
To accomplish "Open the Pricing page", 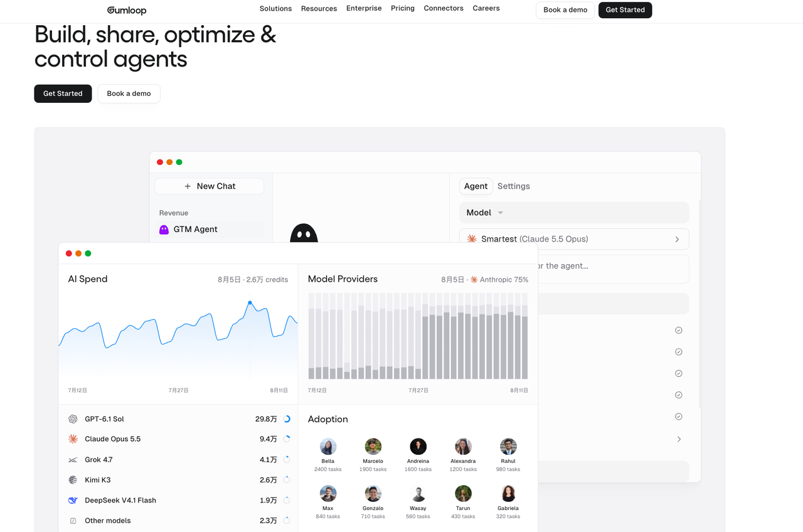I will 403,9.
